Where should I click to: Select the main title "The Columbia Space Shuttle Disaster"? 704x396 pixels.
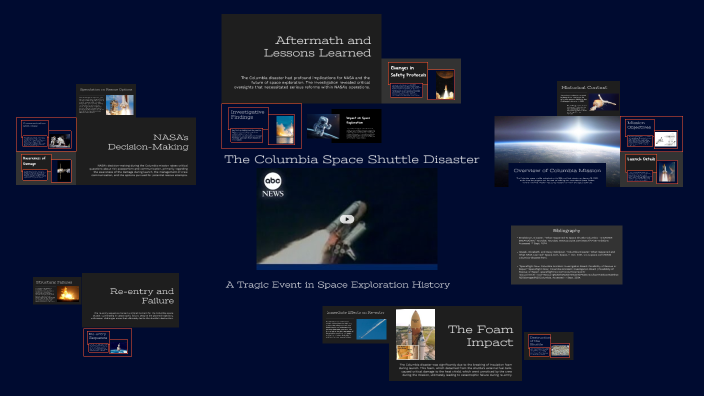[x=352, y=159]
